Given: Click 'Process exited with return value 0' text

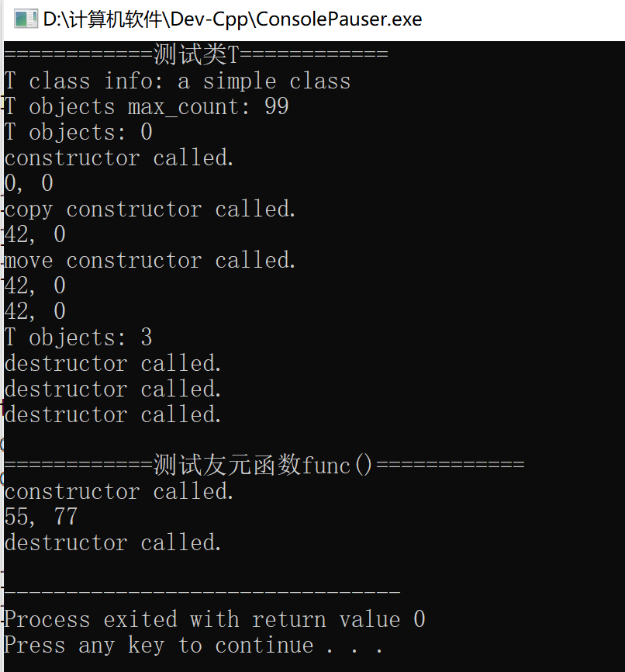Looking at the screenshot, I should [x=215, y=620].
